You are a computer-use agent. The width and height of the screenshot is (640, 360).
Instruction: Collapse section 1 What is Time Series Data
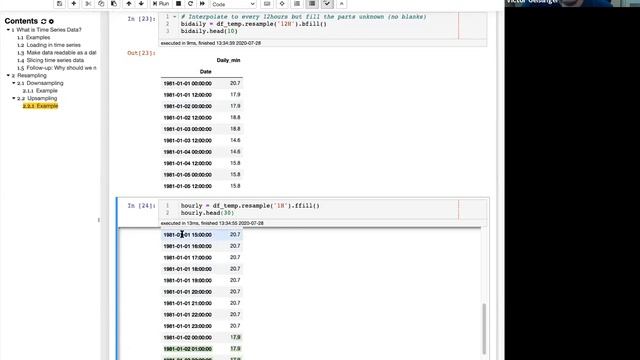pos(8,30)
